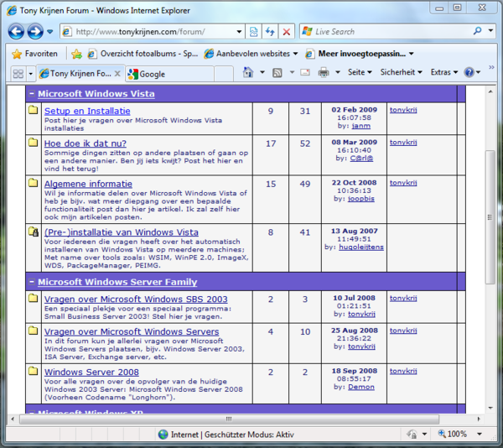The width and height of the screenshot is (503, 448).
Task: Open the Windows Server 2008 forum
Action: tap(91, 372)
